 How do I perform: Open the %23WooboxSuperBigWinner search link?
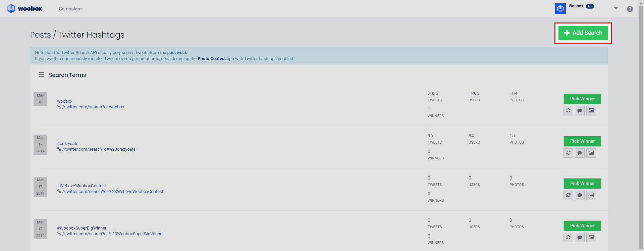[113, 234]
